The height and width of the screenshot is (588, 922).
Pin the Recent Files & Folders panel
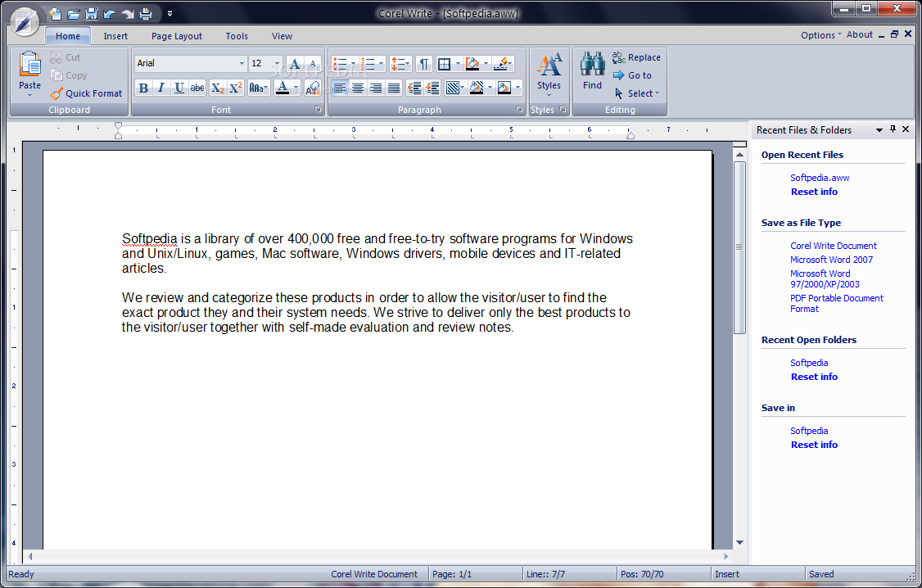coord(893,129)
